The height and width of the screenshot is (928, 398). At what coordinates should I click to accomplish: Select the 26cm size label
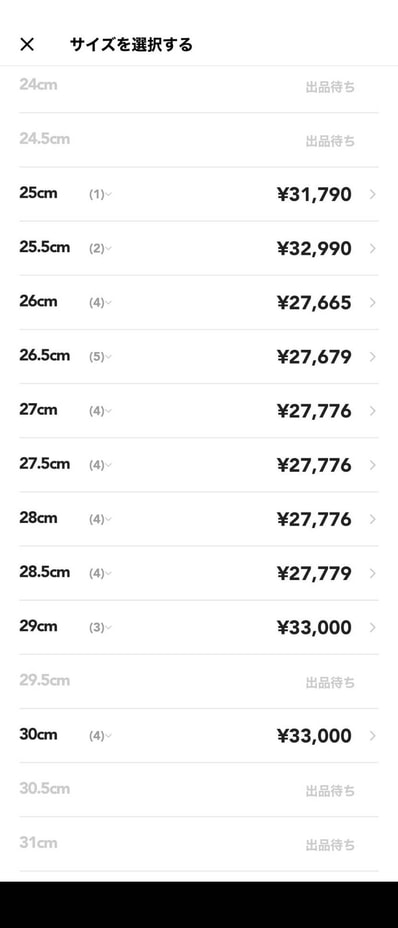pyautogui.click(x=38, y=301)
